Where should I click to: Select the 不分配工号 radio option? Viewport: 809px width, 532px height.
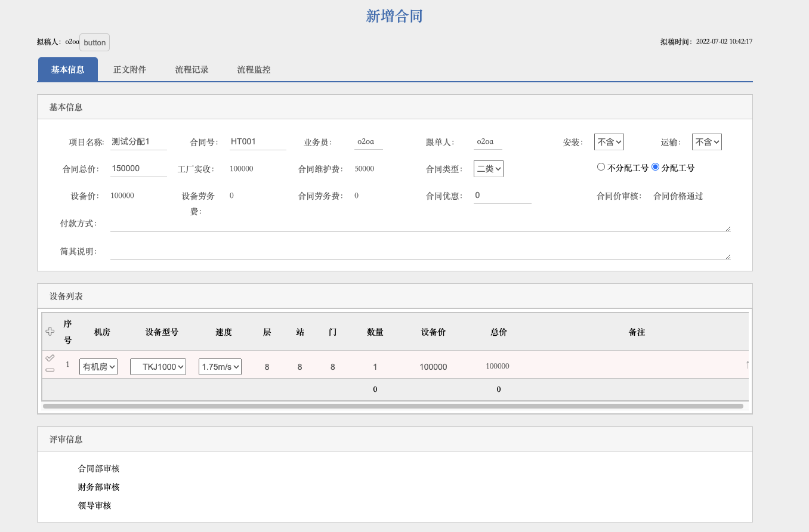tap(601, 167)
